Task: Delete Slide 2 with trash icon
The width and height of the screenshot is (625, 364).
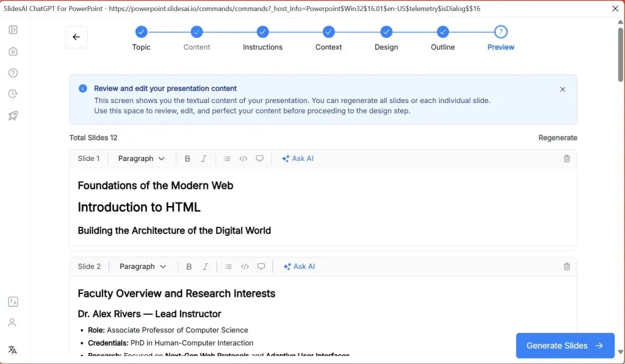Action: point(566,266)
